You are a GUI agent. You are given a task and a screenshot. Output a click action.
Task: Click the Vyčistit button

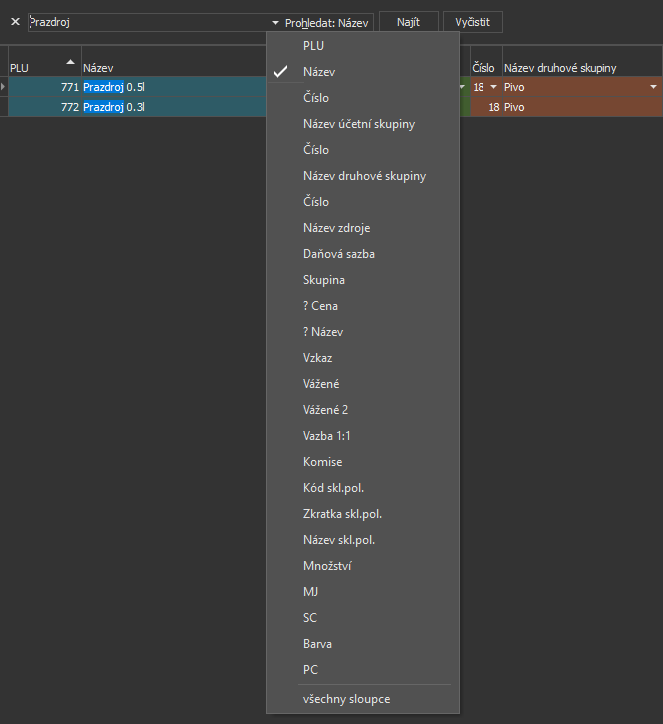[x=472, y=22]
